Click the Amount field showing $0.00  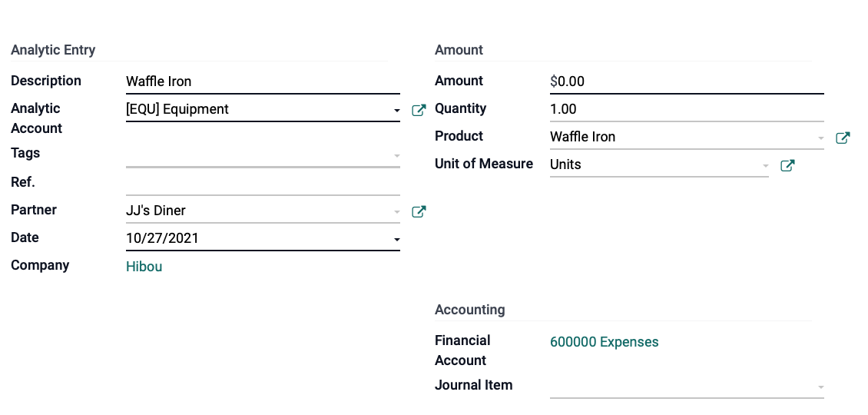687,82
